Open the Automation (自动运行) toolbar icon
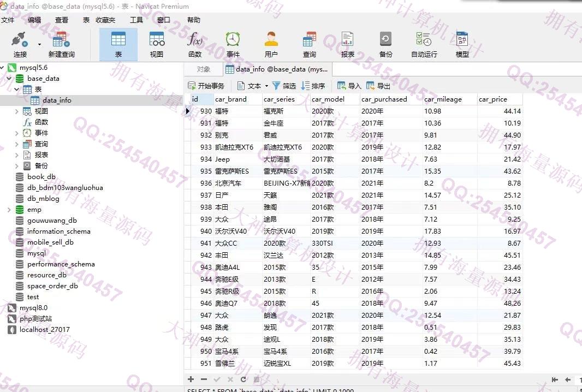Screen dimensions: 582x392 click(x=424, y=44)
